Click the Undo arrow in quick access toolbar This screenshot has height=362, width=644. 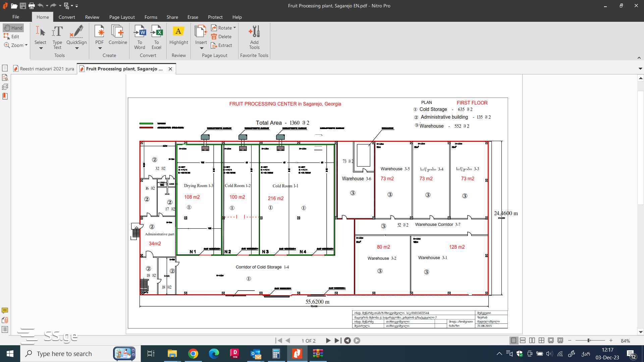pos(41,5)
